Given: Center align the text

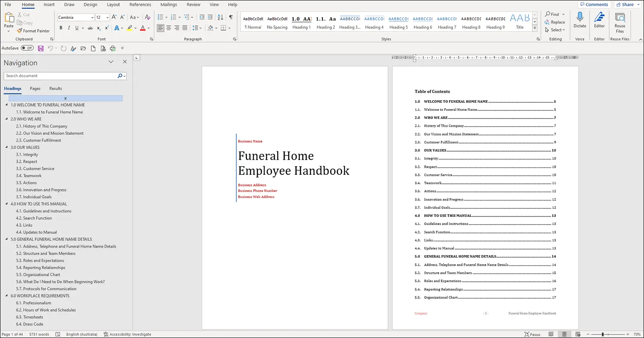Looking at the screenshot, I should coord(168,28).
